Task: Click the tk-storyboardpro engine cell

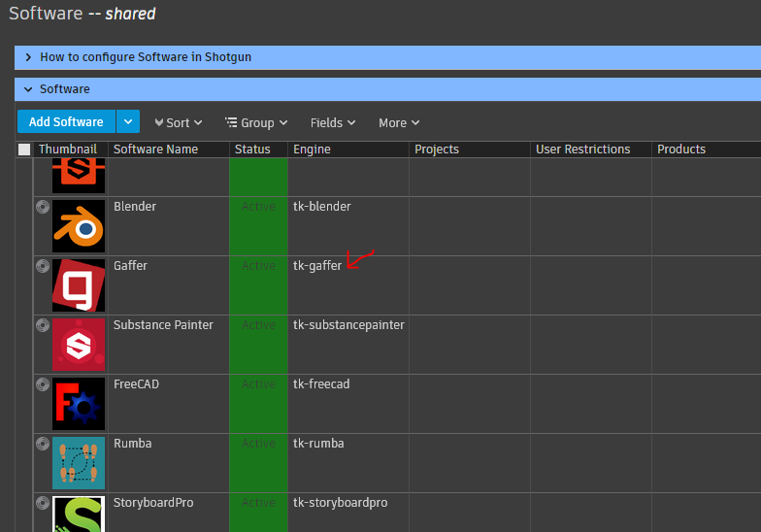Action: coord(348,513)
